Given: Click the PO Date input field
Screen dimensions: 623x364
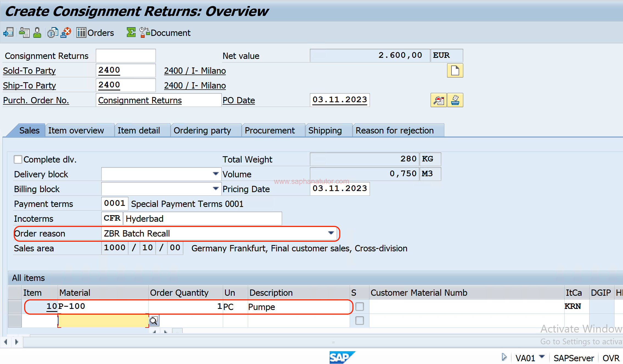Looking at the screenshot, I should (339, 100).
